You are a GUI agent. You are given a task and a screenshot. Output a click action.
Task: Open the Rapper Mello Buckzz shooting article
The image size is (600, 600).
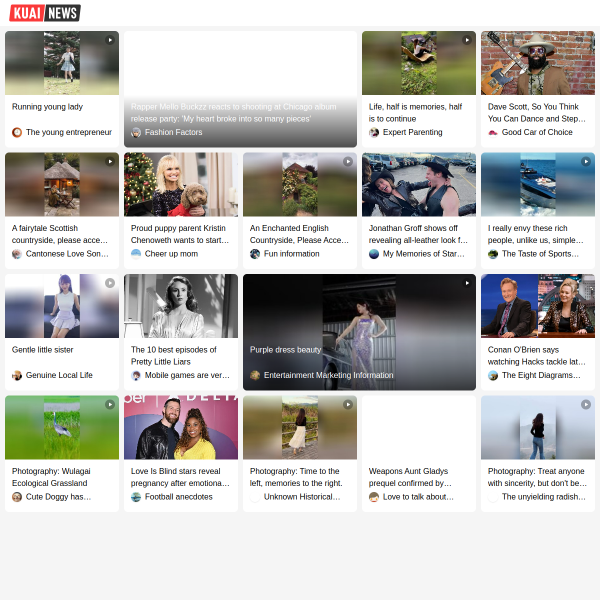click(233, 113)
